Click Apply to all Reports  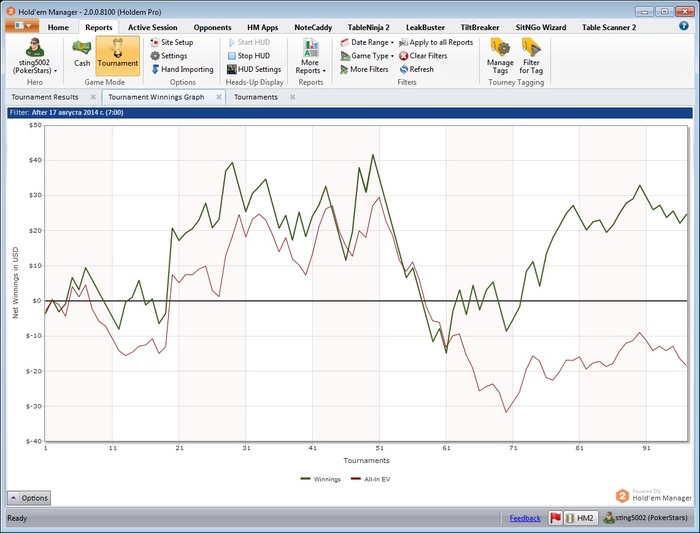[x=436, y=42]
